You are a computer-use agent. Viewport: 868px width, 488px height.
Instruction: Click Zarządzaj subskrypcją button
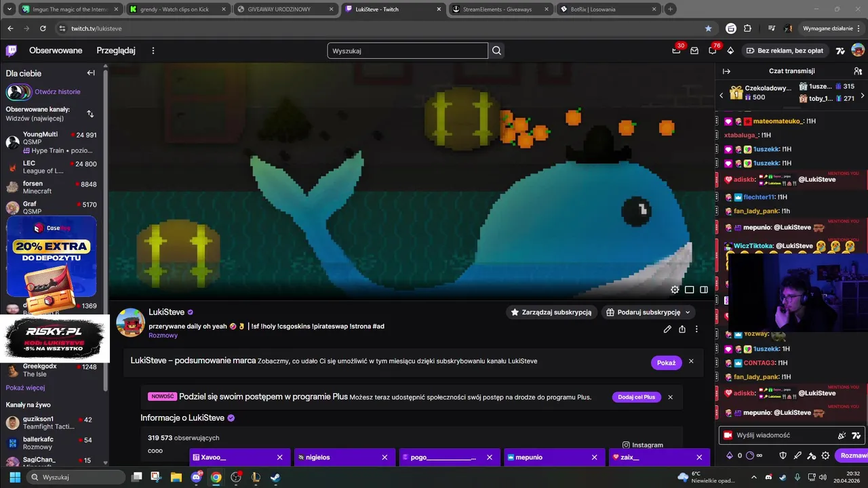[x=551, y=312]
